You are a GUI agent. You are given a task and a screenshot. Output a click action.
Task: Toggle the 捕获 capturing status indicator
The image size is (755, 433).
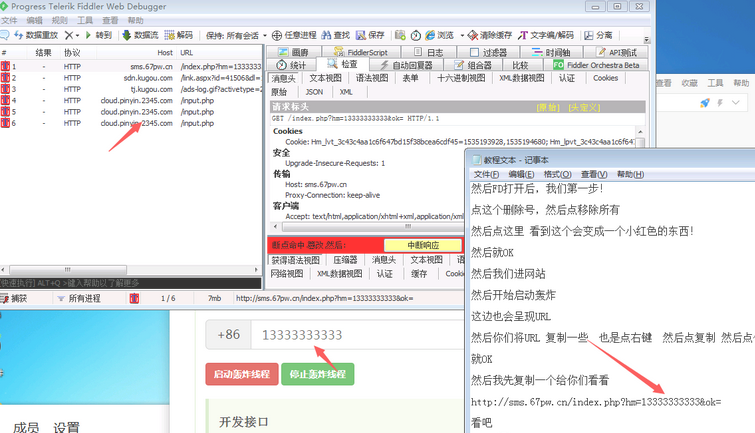13,299
